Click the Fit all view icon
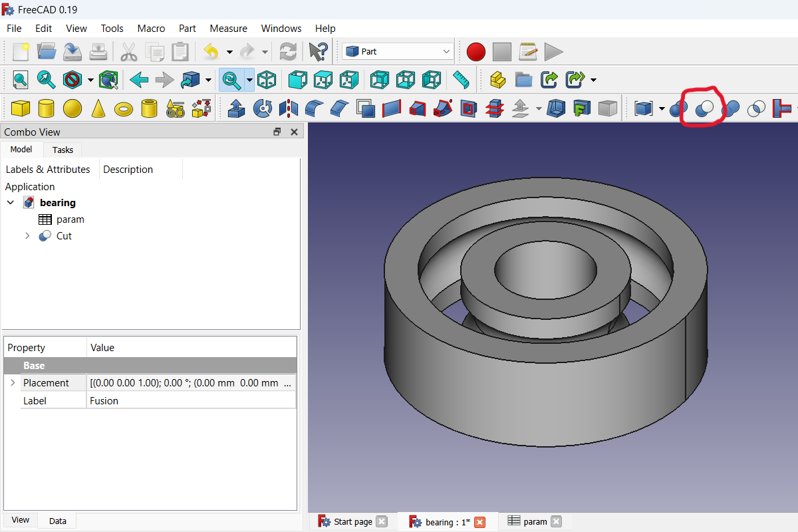Viewport: 798px width, 532px height. click(21, 80)
